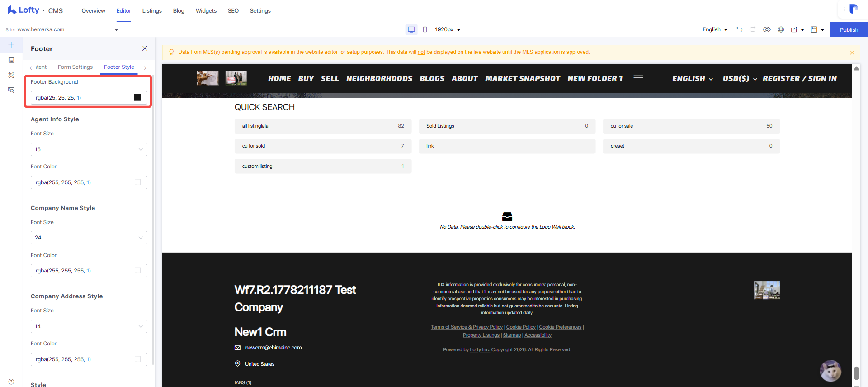This screenshot has height=387, width=868.
Task: Click the all listinglala quick search row
Action: point(323,126)
